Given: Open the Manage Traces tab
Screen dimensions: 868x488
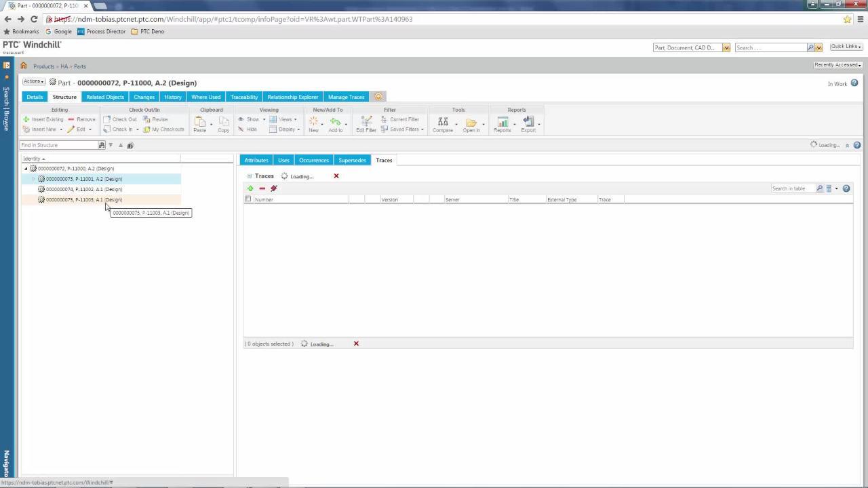Looking at the screenshot, I should (x=347, y=97).
